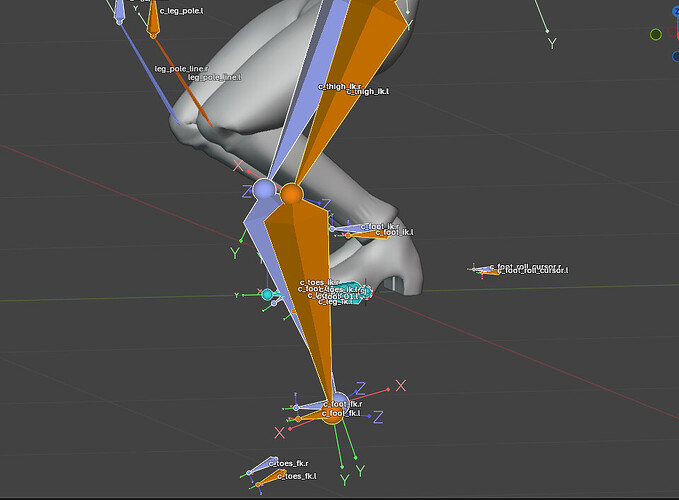Click the green navigation gizmo axis circle
The width and height of the screenshot is (679, 500).
(x=656, y=34)
